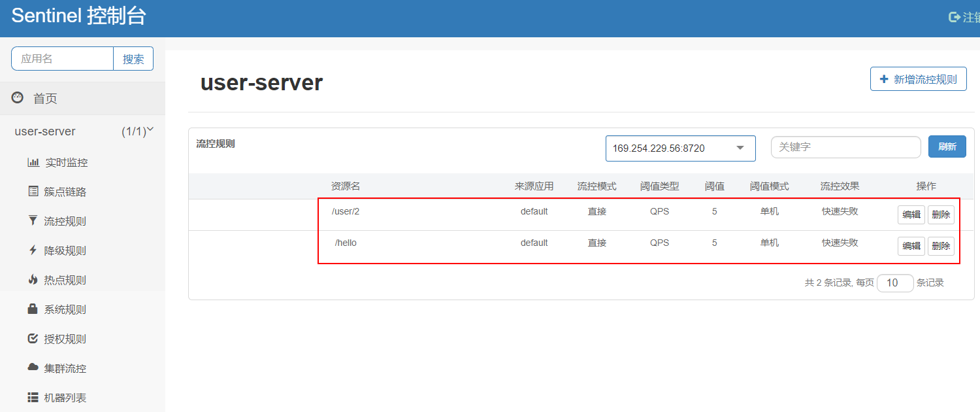Viewport: 980px width, 412px height.
Task: Click the lock icon for 系统规则
Action: [33, 309]
